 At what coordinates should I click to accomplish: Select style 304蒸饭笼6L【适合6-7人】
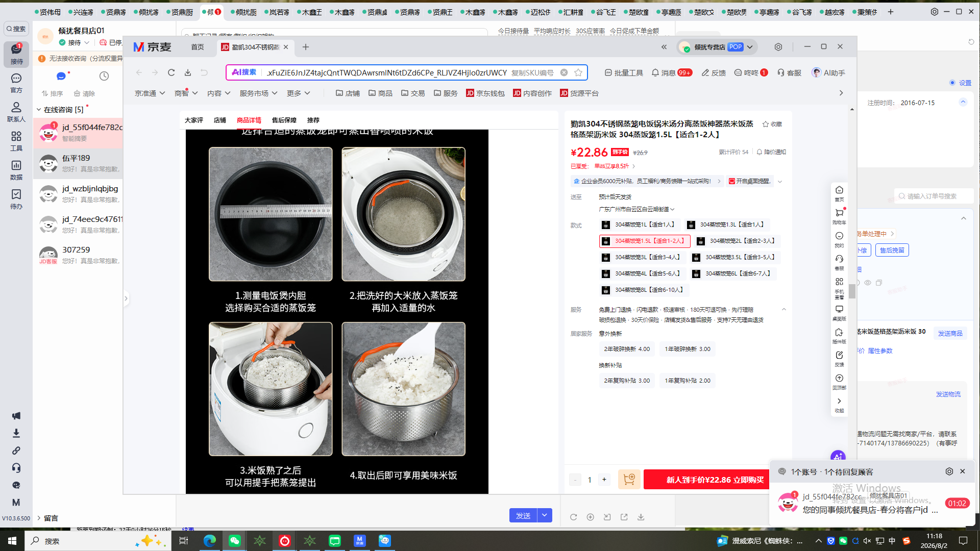point(732,273)
